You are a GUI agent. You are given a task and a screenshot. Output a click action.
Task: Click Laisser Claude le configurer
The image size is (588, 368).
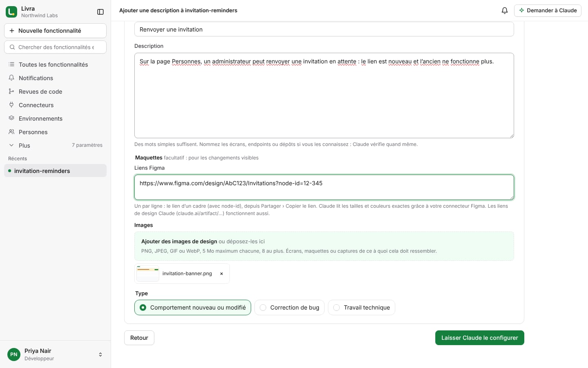pos(480,338)
